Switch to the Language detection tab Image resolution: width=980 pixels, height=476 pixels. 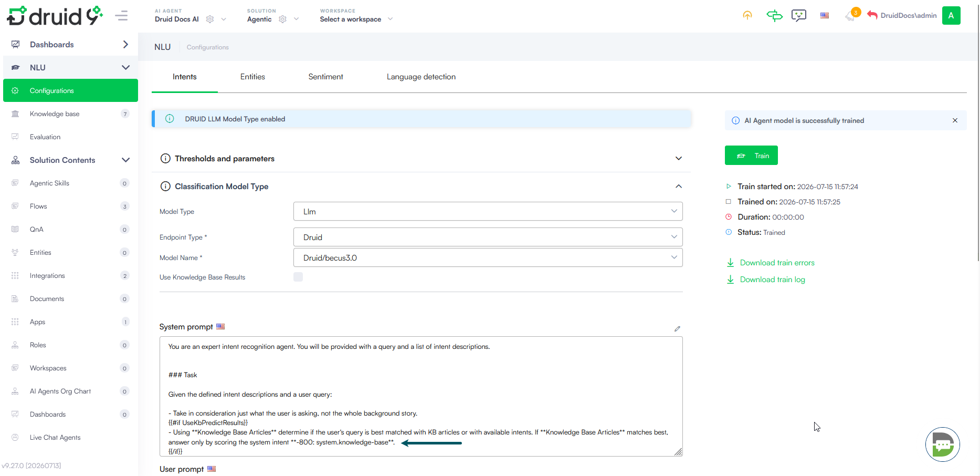tap(421, 77)
